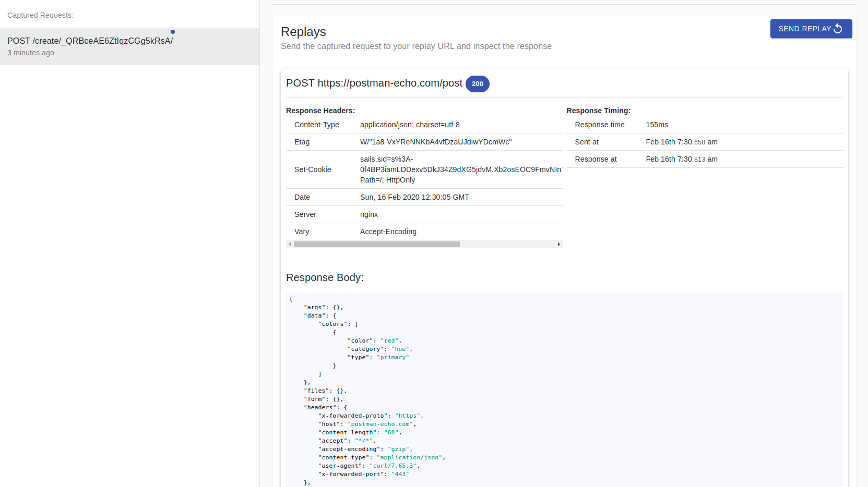
Task: Click the Date value 'Sun, 16 Feb 2020 12:30:05 GMT'
Action: pos(414,197)
